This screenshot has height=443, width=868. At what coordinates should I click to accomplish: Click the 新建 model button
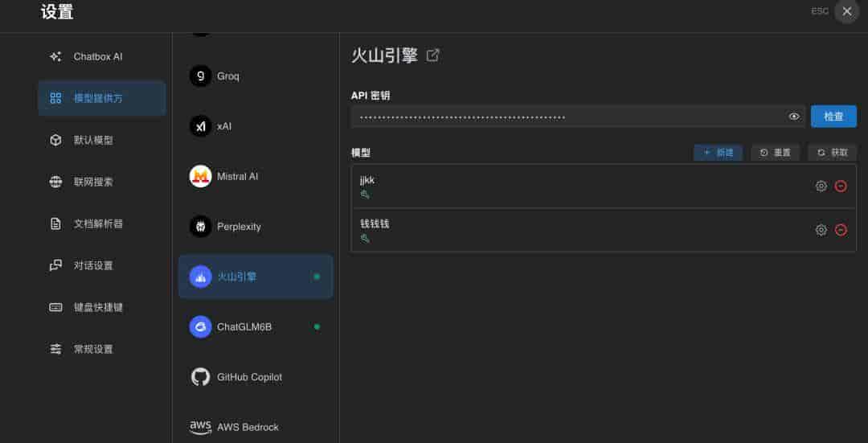(x=718, y=153)
